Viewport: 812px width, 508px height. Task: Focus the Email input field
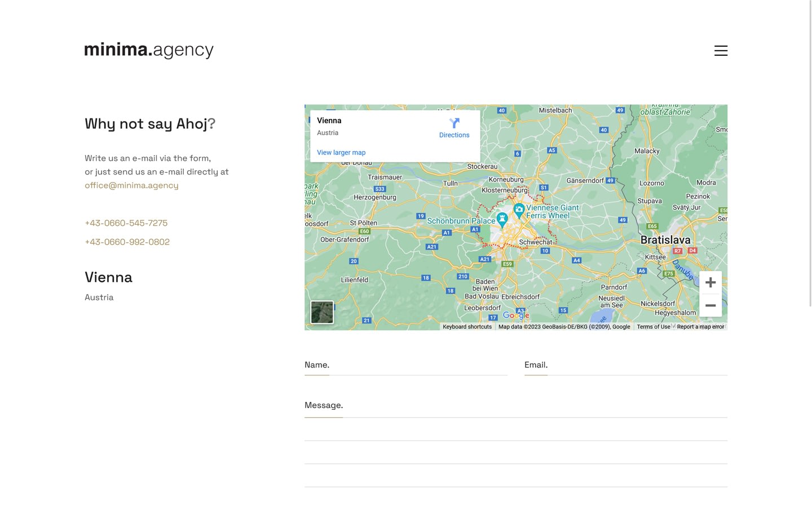point(625,365)
